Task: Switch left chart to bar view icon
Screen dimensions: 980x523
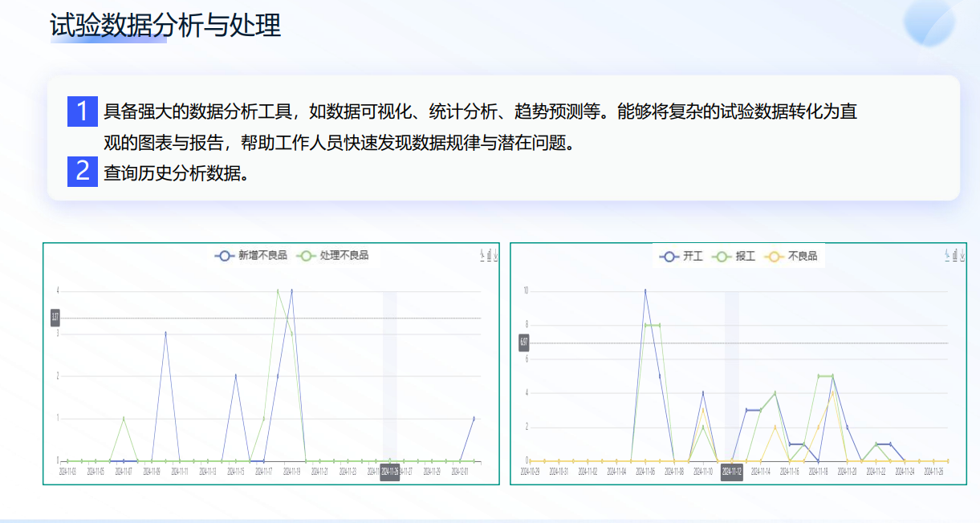Action: tap(490, 255)
